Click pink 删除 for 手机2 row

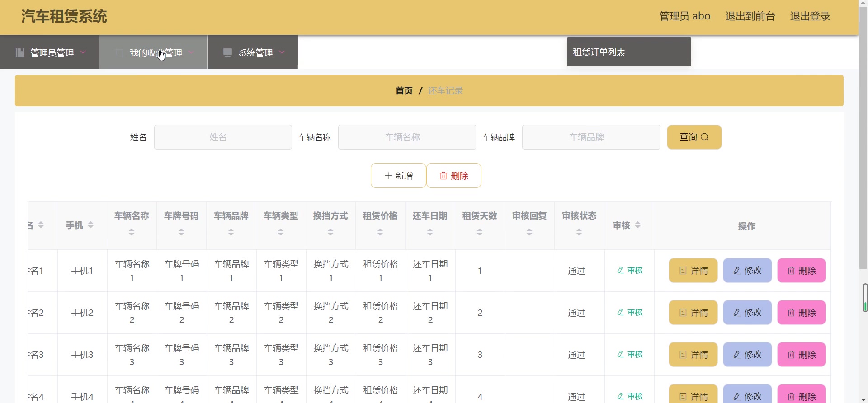click(x=802, y=312)
